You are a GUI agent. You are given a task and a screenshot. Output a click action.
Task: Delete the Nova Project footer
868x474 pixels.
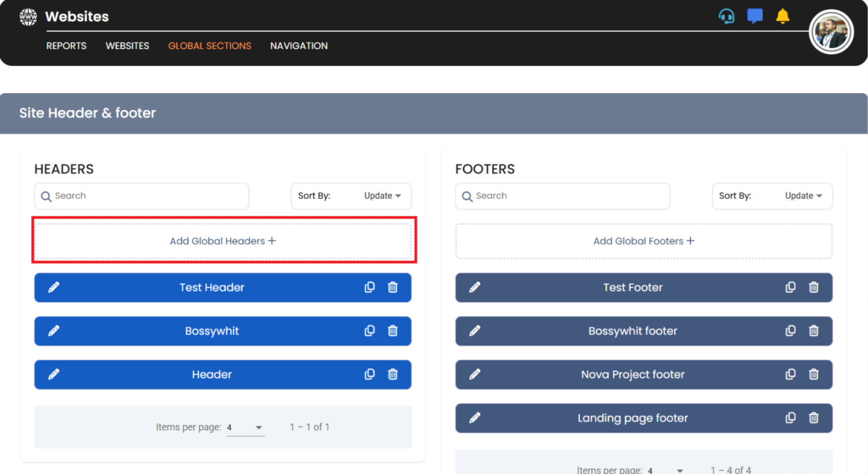click(x=813, y=375)
